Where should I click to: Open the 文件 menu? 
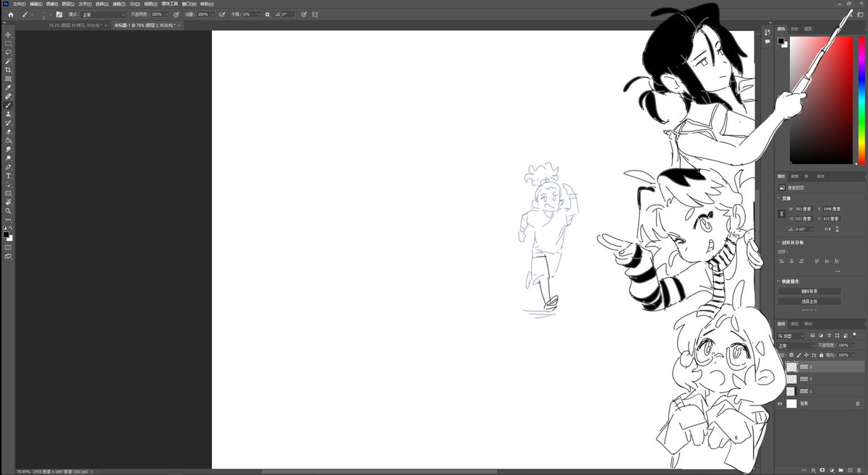[x=19, y=4]
